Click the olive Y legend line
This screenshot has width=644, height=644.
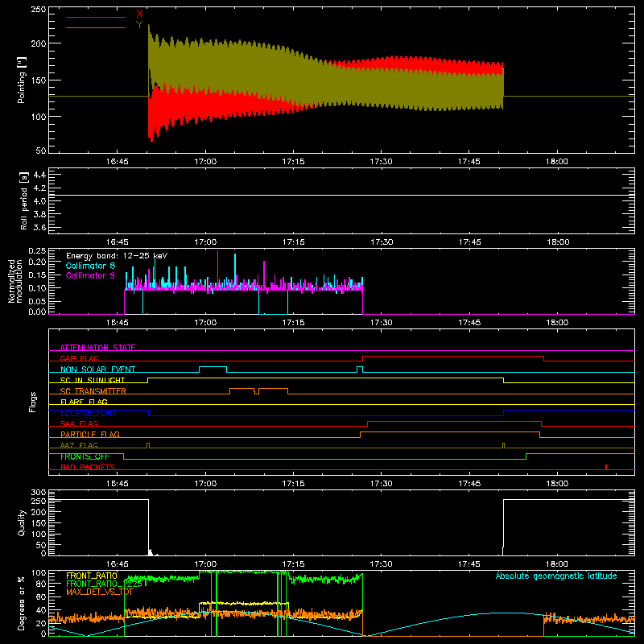click(96, 28)
